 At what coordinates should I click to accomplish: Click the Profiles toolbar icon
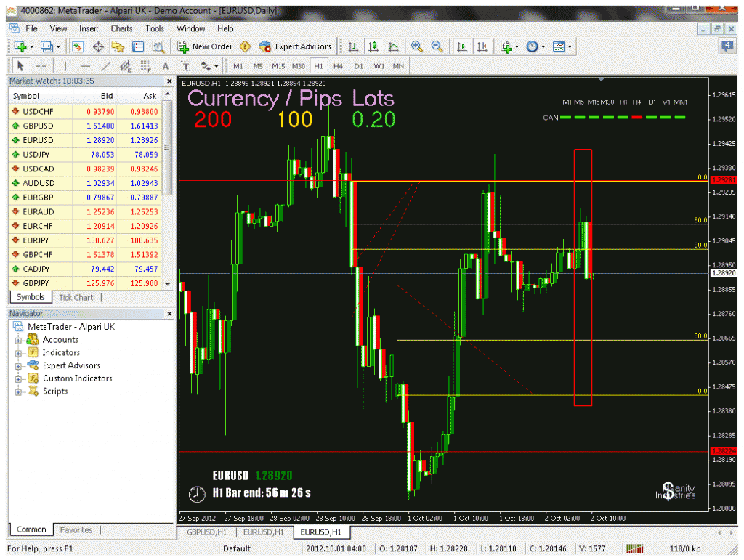pos(46,46)
